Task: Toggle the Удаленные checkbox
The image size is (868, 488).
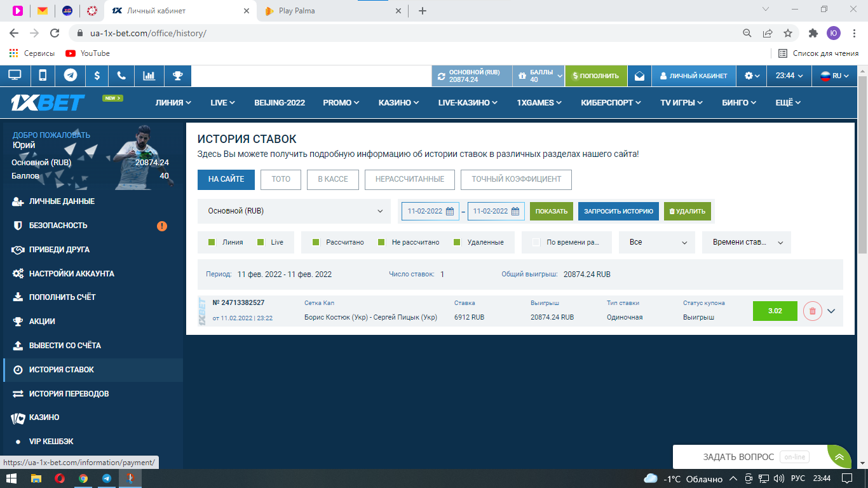Action: point(457,242)
